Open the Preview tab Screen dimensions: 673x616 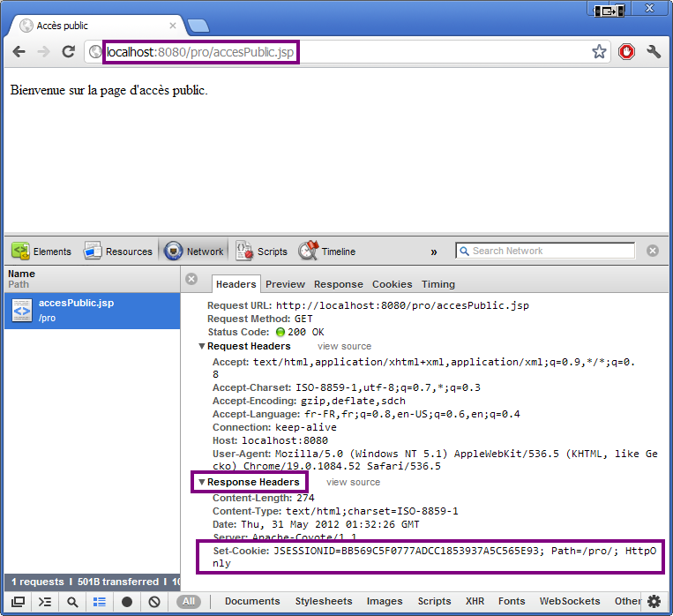pos(285,284)
